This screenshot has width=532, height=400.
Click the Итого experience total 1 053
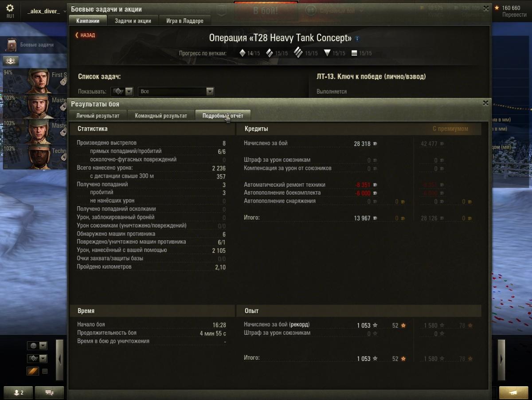(364, 359)
